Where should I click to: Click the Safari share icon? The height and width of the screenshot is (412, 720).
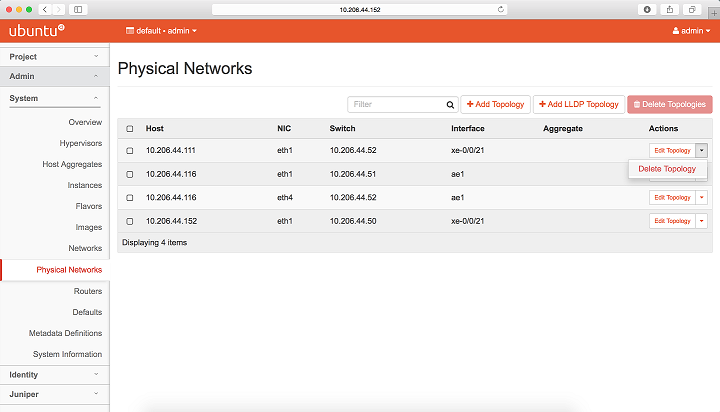point(669,9)
